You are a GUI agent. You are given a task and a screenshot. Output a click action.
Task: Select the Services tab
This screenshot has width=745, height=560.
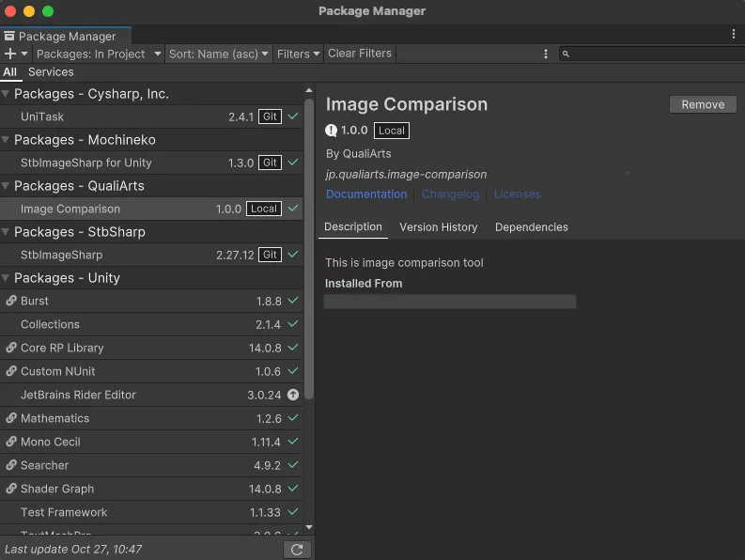pyautogui.click(x=51, y=72)
